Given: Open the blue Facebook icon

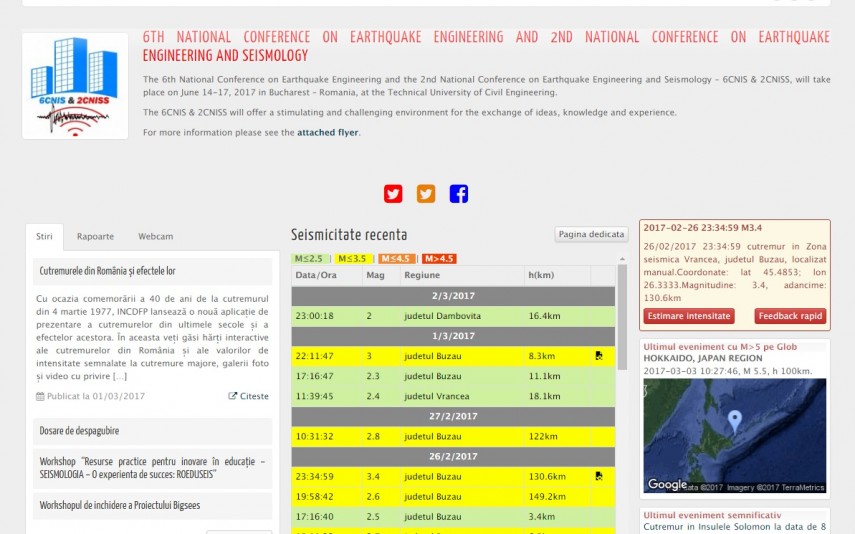Looking at the screenshot, I should 459,194.
